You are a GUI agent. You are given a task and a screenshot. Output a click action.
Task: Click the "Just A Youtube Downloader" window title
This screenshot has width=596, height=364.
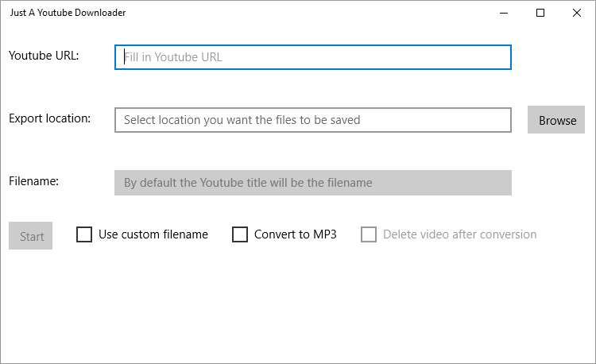pyautogui.click(x=68, y=13)
